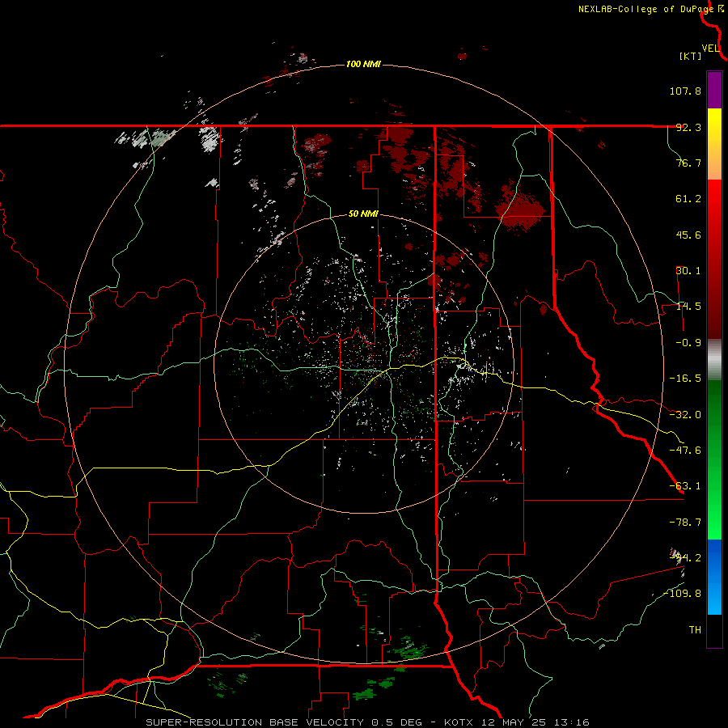Click the yellow-orange segment of the color bar
Viewport: 728px width, 728px height.
pyautogui.click(x=714, y=144)
